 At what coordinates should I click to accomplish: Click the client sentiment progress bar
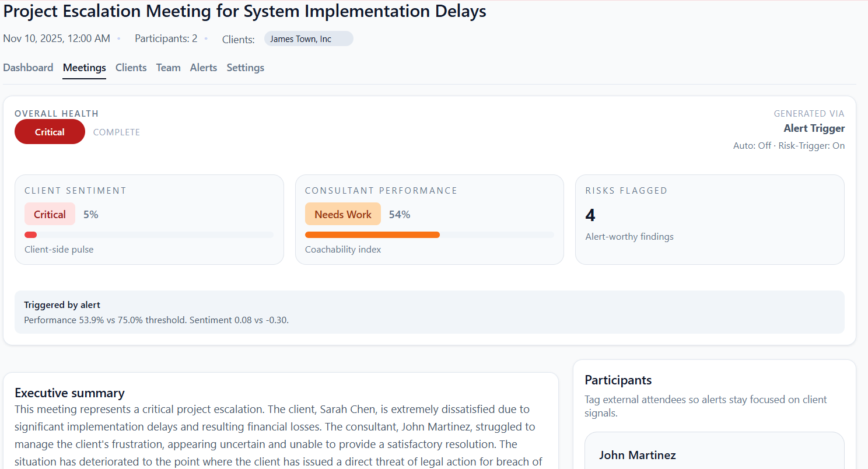(x=149, y=235)
